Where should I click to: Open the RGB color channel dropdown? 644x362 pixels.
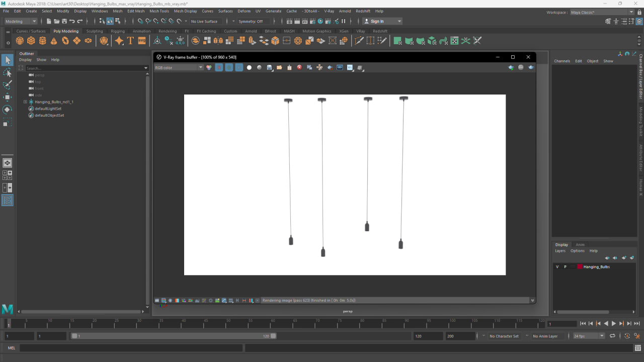[179, 67]
